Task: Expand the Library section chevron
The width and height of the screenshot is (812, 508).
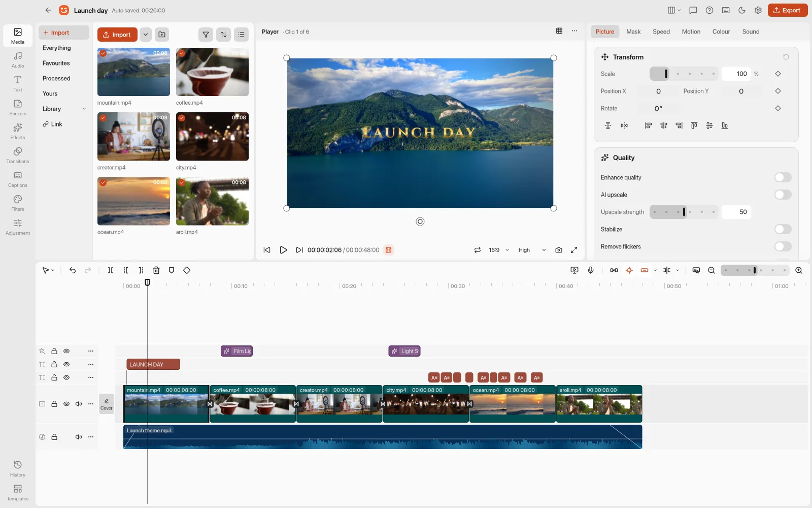Action: click(84, 109)
